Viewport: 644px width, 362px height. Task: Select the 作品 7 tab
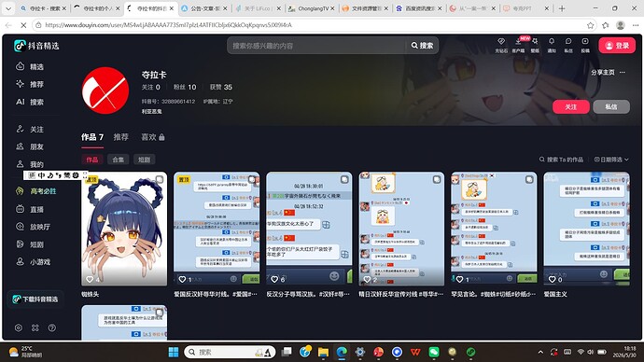pos(92,137)
